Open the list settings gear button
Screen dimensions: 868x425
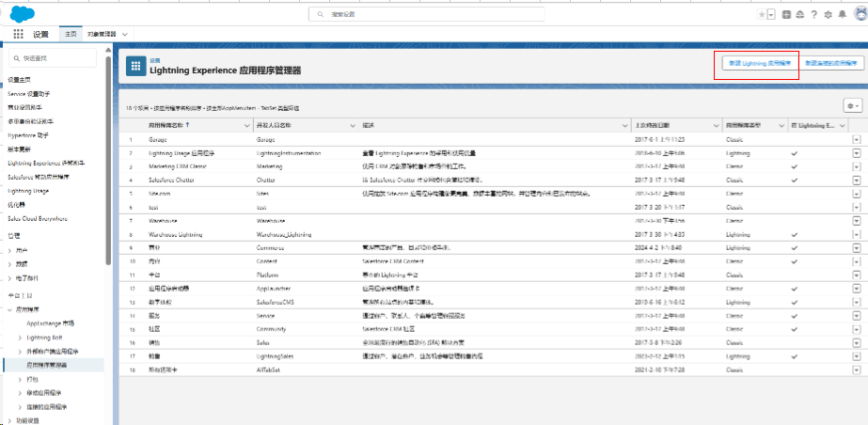point(852,105)
